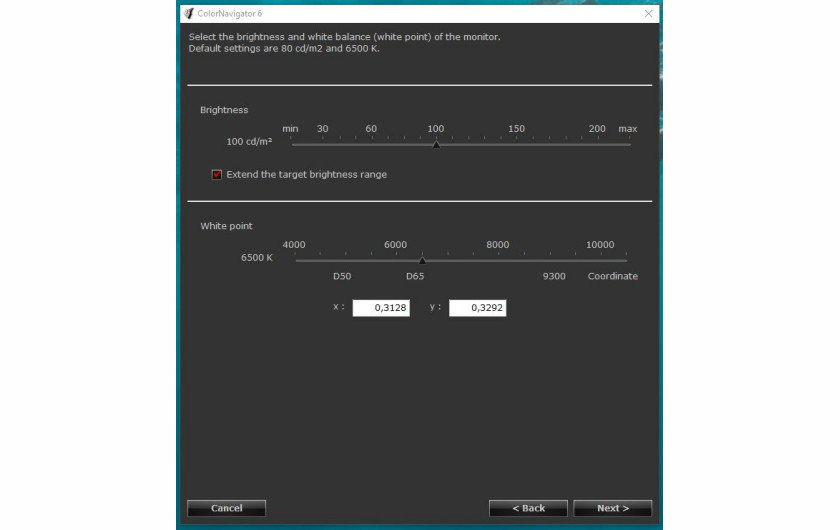840x530 pixels.
Task: Select the D65 white point preset
Action: (415, 276)
